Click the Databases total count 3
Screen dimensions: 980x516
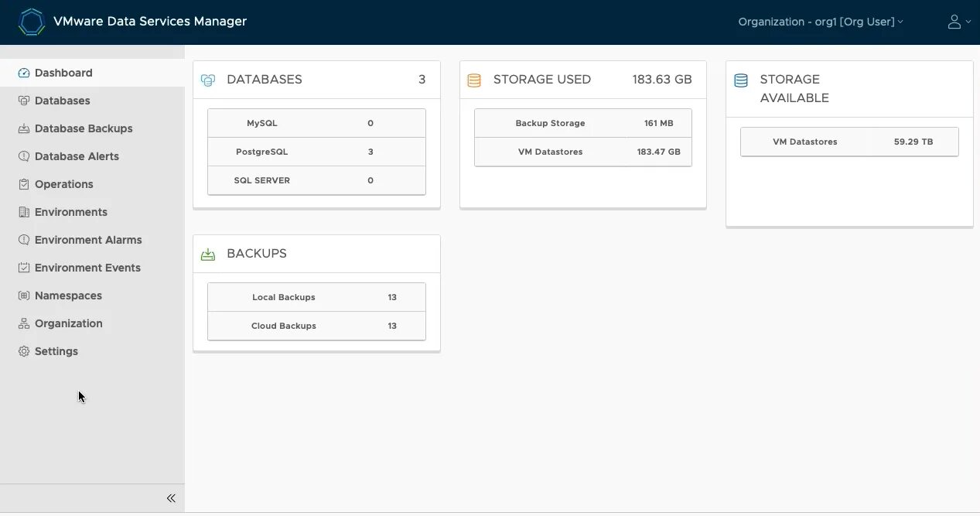[422, 79]
